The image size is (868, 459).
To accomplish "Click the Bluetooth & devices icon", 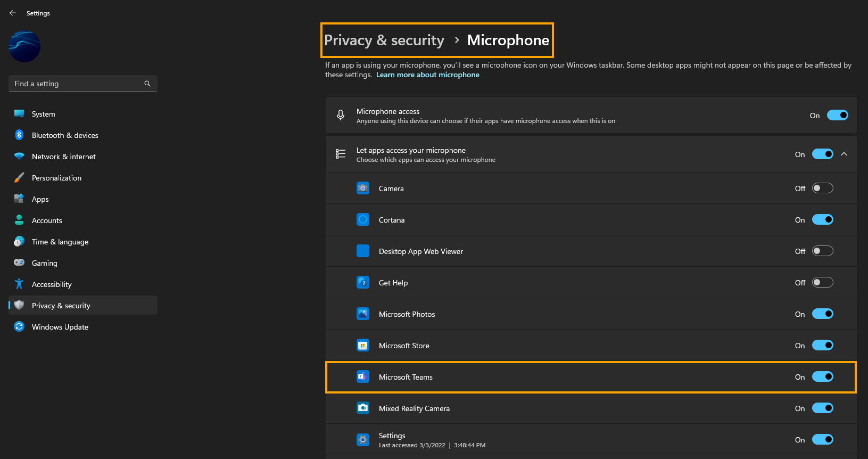I will [19, 135].
